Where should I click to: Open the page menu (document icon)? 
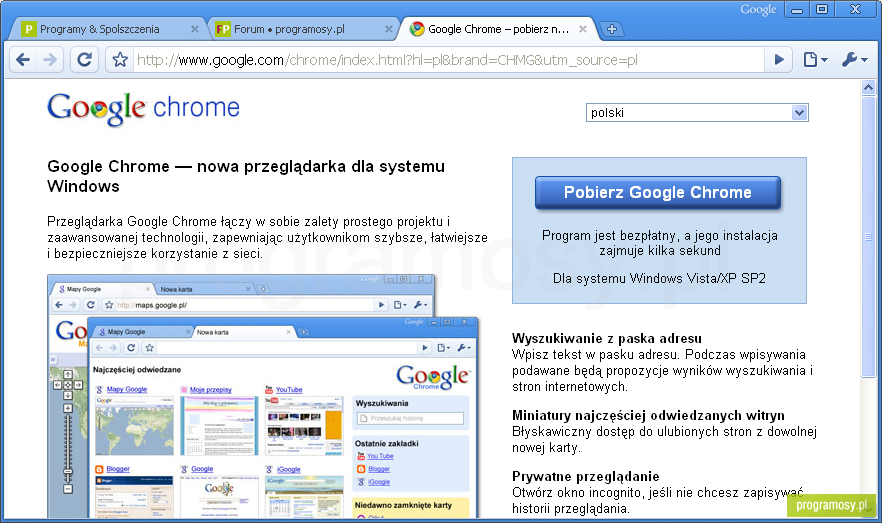point(815,60)
